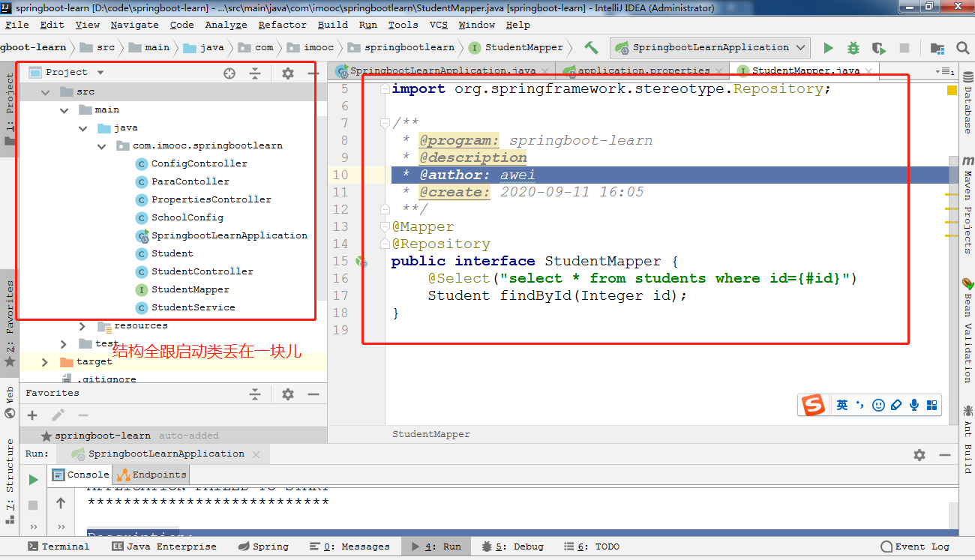The height and width of the screenshot is (560, 975).
Task: Open the Project view selector dropdown
Action: (x=100, y=73)
